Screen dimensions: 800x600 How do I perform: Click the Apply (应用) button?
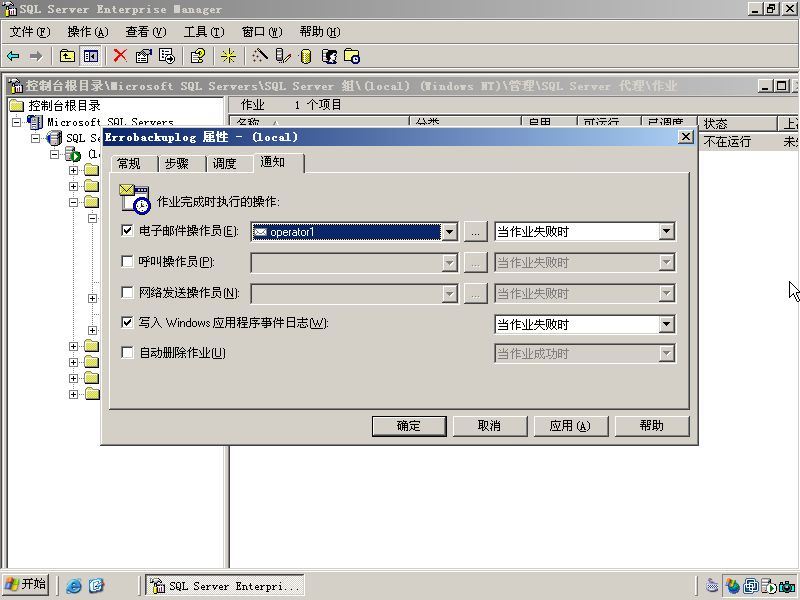click(x=571, y=426)
